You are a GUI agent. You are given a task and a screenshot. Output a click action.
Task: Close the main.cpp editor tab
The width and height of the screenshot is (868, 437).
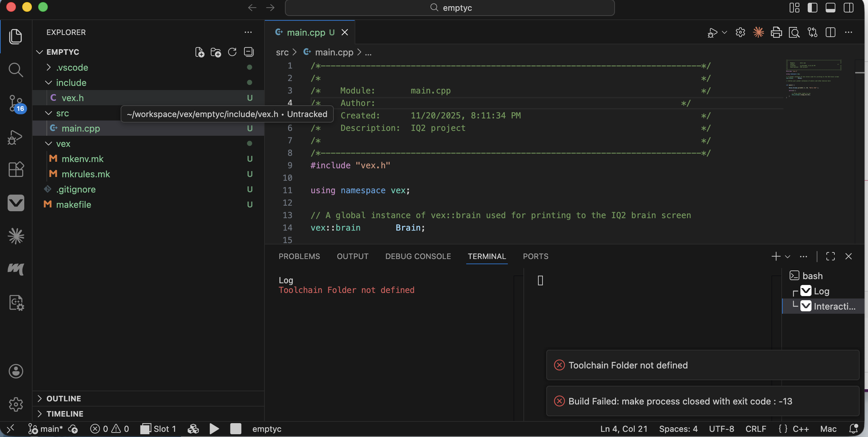pos(345,33)
